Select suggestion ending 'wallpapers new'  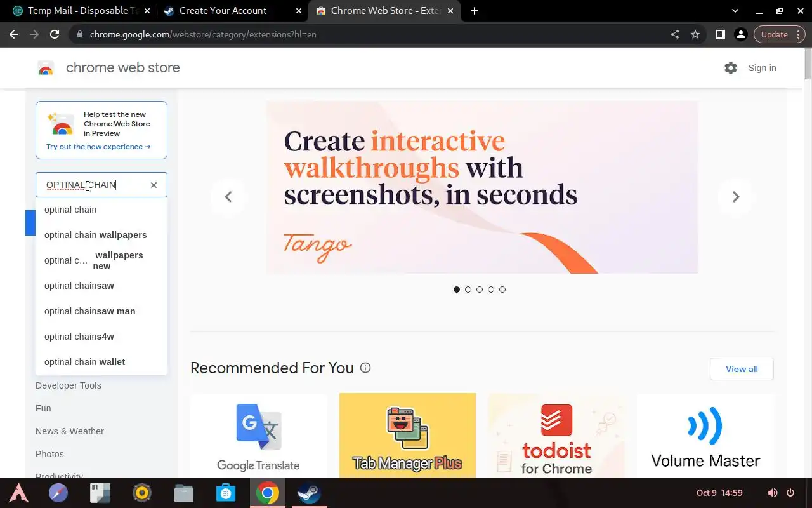(x=101, y=260)
